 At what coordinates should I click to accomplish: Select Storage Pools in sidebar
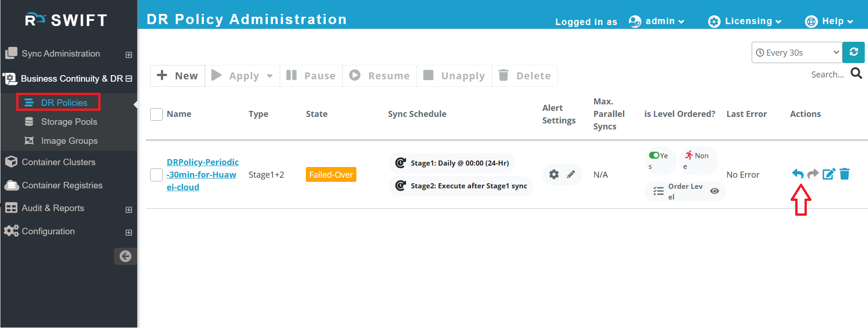point(69,122)
